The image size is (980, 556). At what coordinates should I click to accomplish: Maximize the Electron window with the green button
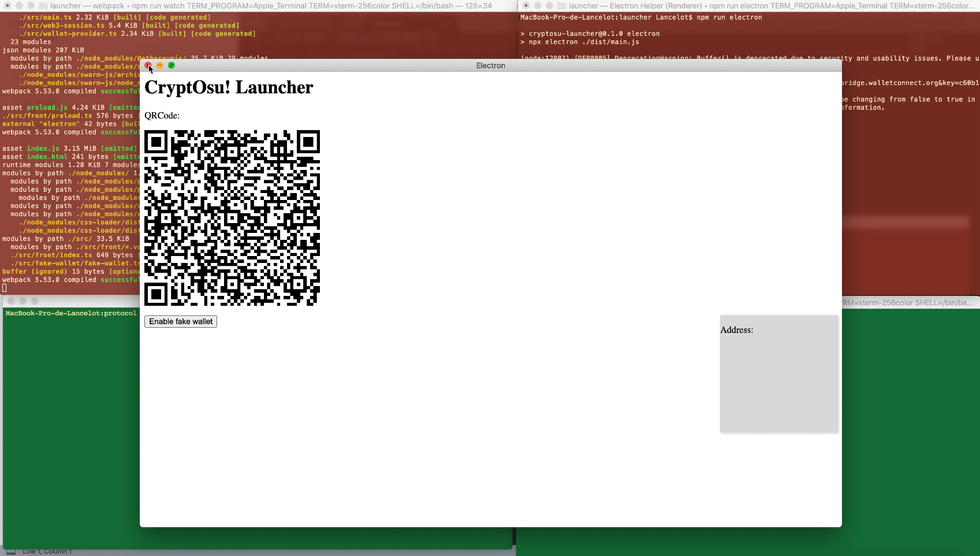pos(172,65)
